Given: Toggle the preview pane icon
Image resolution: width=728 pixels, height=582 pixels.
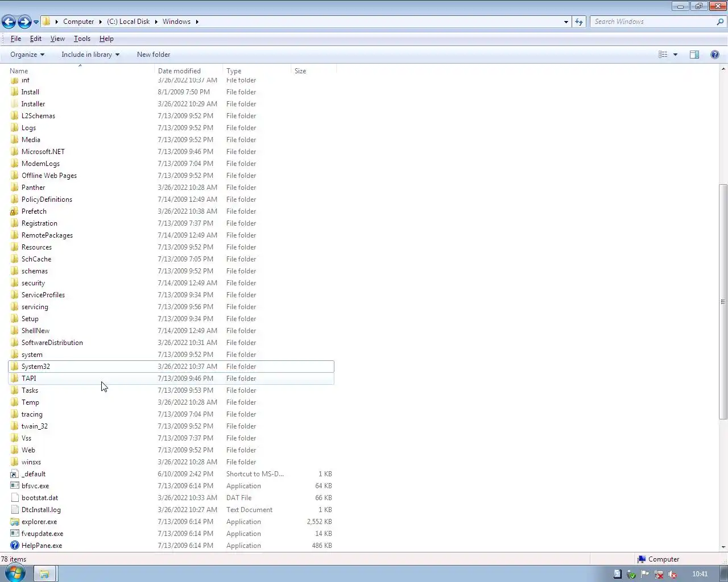Looking at the screenshot, I should pyautogui.click(x=694, y=55).
